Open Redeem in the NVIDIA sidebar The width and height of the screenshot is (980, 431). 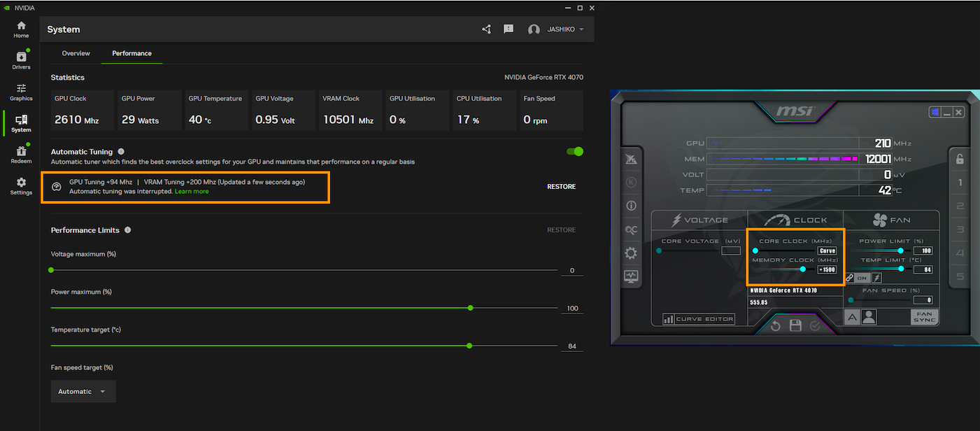(21, 154)
